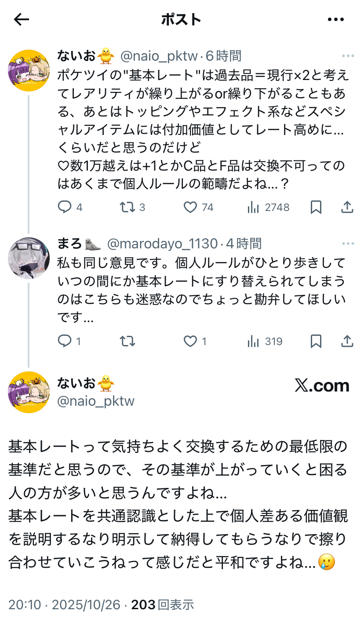Tap ないお's avatar in the main post

pyautogui.click(x=29, y=392)
